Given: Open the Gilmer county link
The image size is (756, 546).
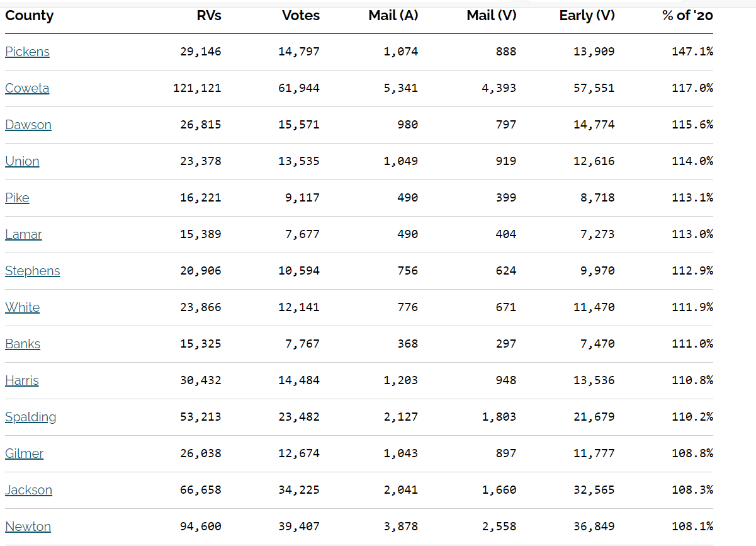Looking at the screenshot, I should click(x=24, y=453).
